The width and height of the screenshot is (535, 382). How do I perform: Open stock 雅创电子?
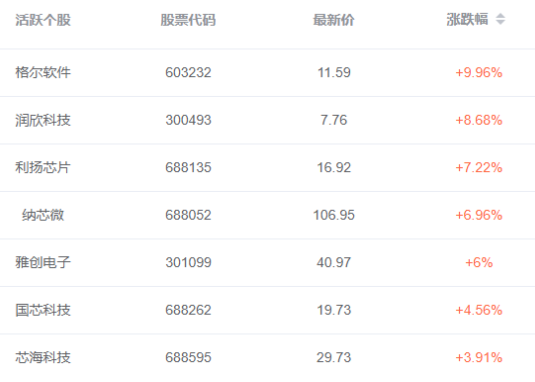pos(43,262)
